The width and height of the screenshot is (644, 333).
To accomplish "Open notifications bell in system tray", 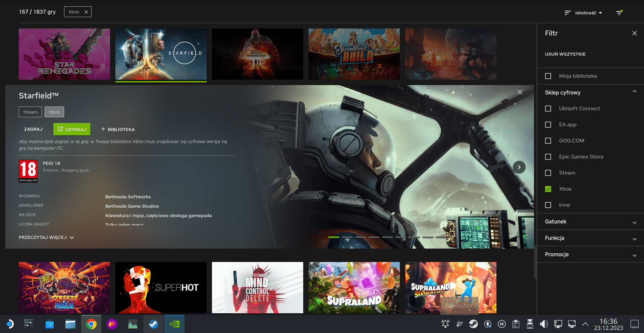I will point(445,324).
